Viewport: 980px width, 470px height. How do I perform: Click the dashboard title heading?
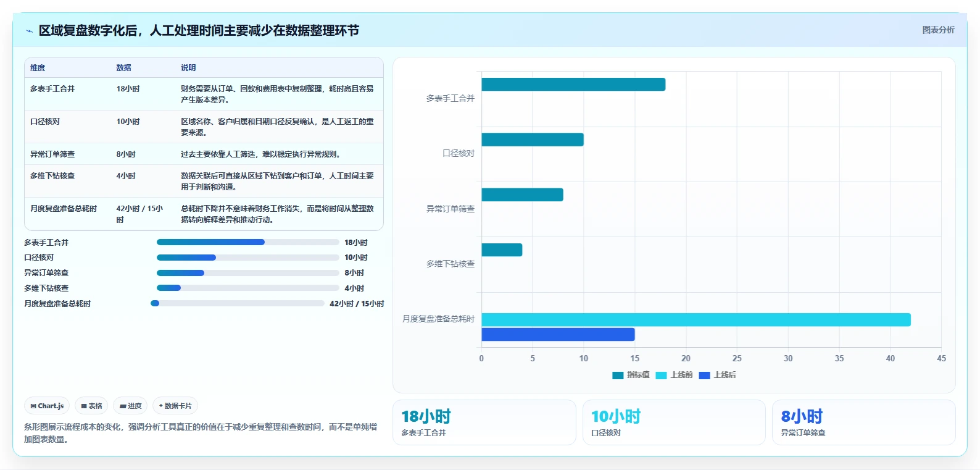199,30
